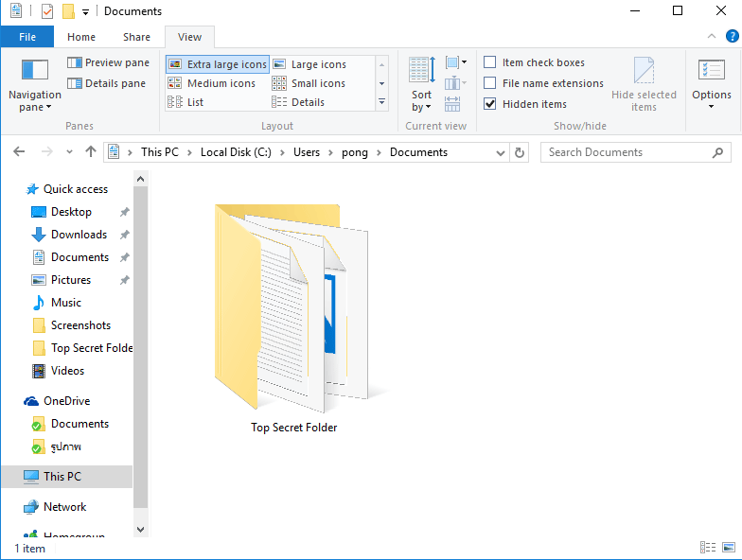Open the Group by dropdown icon
The width and height of the screenshot is (742, 560).
point(456,62)
